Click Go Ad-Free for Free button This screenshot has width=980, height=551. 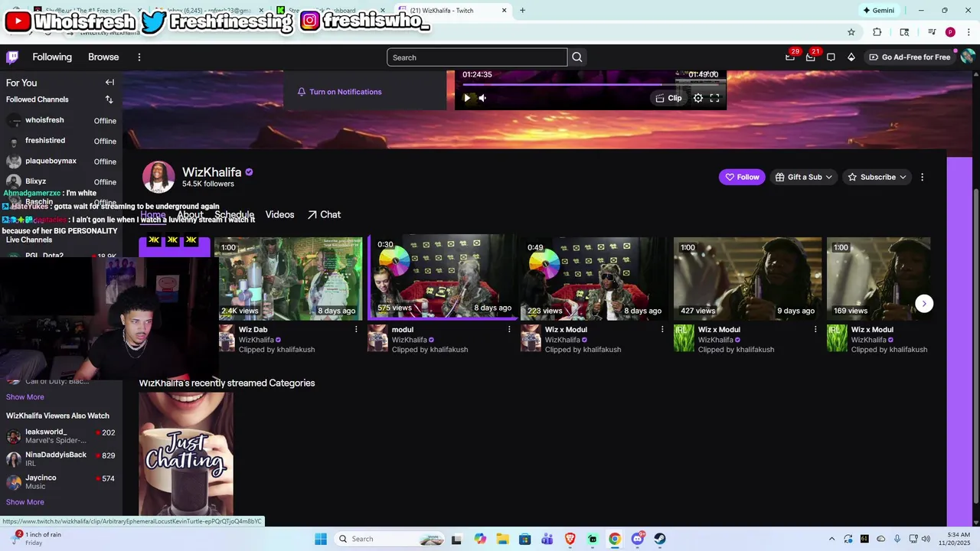[910, 57]
